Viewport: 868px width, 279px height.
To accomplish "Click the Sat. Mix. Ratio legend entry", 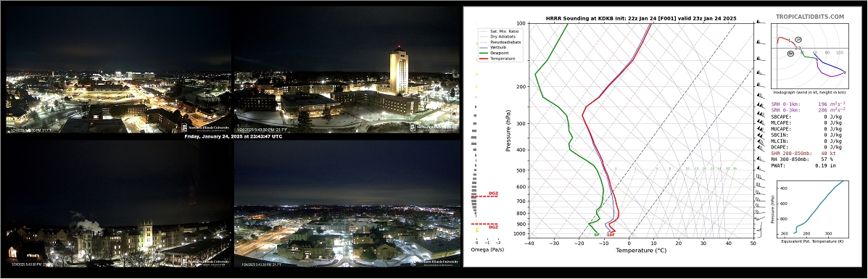I will tap(498, 31).
